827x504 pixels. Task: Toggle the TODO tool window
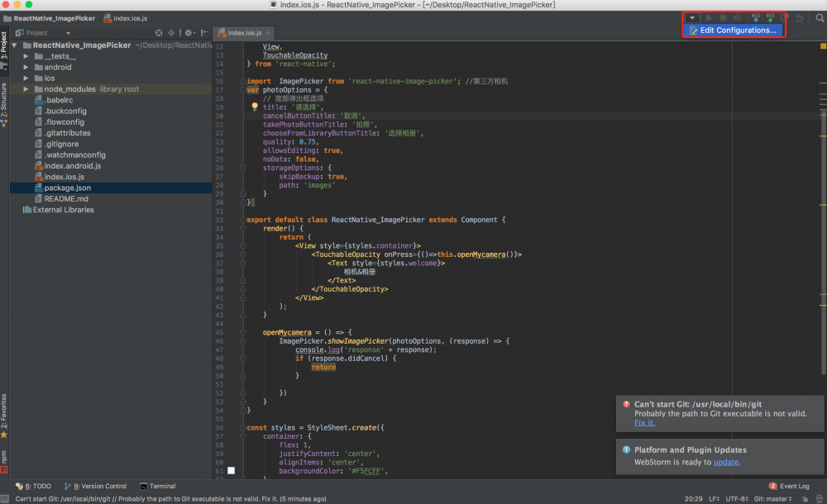click(x=34, y=487)
